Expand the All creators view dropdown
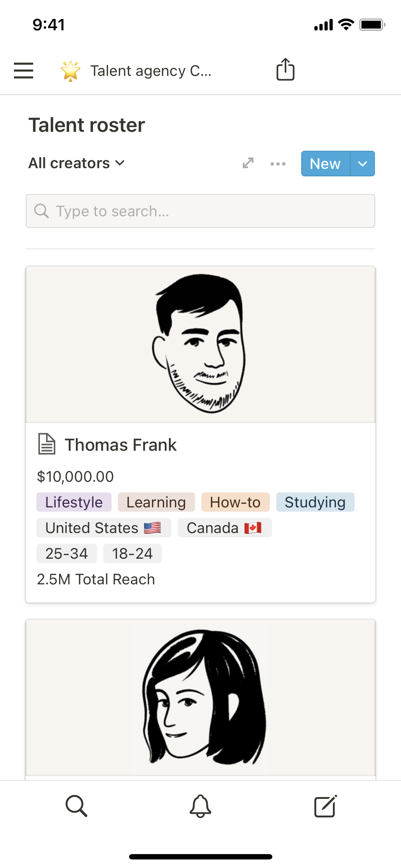This screenshot has height=868, width=401. click(x=76, y=163)
